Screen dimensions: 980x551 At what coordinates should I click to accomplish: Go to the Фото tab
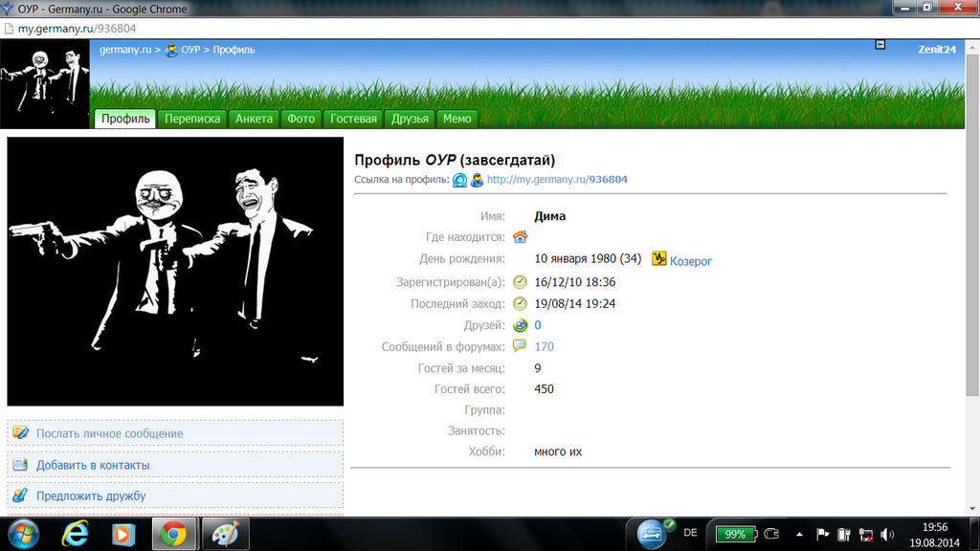pos(301,119)
